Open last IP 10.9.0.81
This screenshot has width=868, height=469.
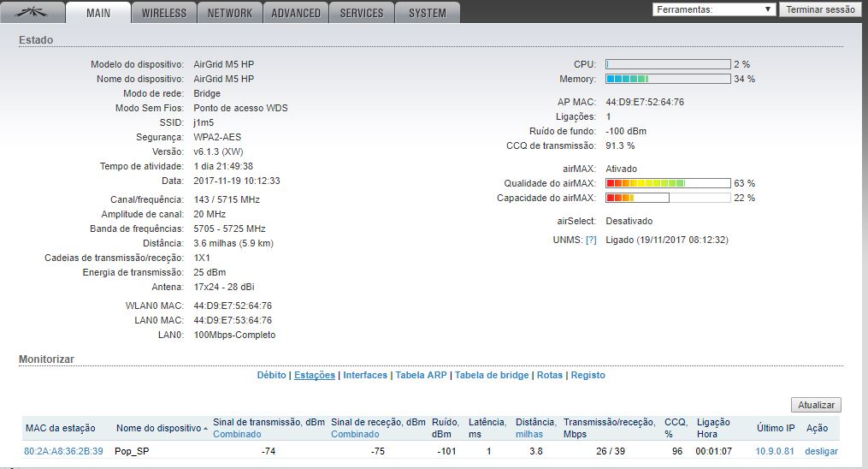(x=775, y=451)
